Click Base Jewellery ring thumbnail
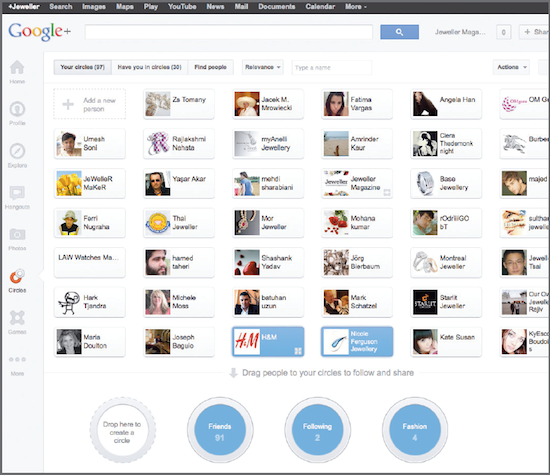Viewport: 550px width, 475px height. [x=425, y=183]
